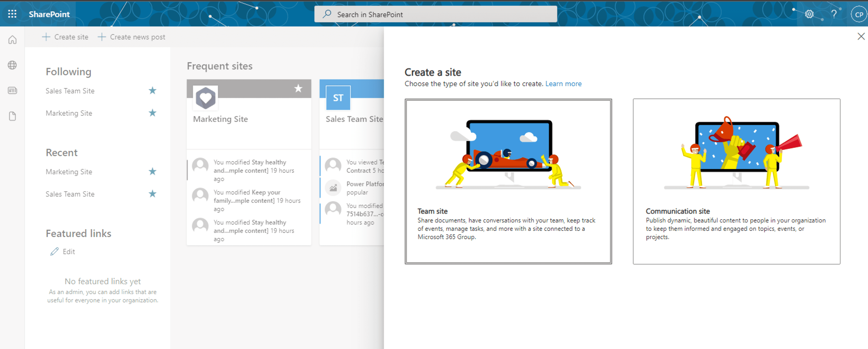
Task: Open the News icon in the sidebar
Action: click(x=12, y=90)
